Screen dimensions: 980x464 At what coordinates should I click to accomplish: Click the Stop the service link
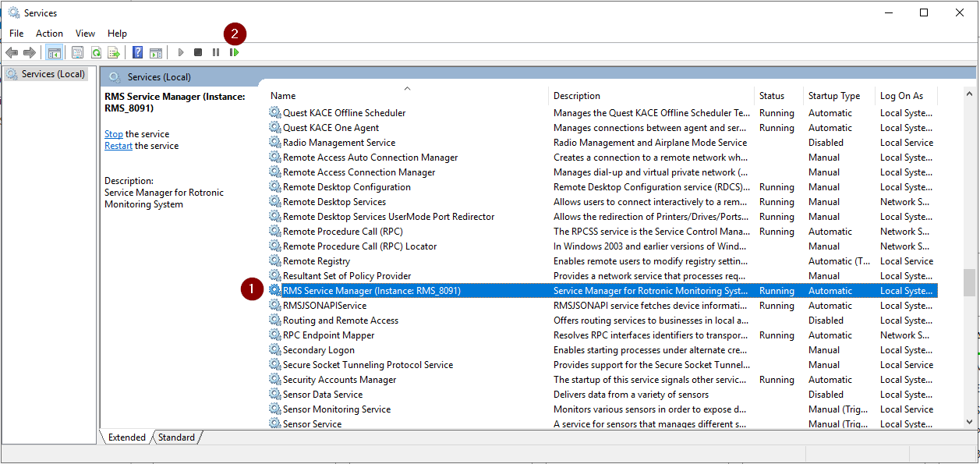tap(114, 134)
